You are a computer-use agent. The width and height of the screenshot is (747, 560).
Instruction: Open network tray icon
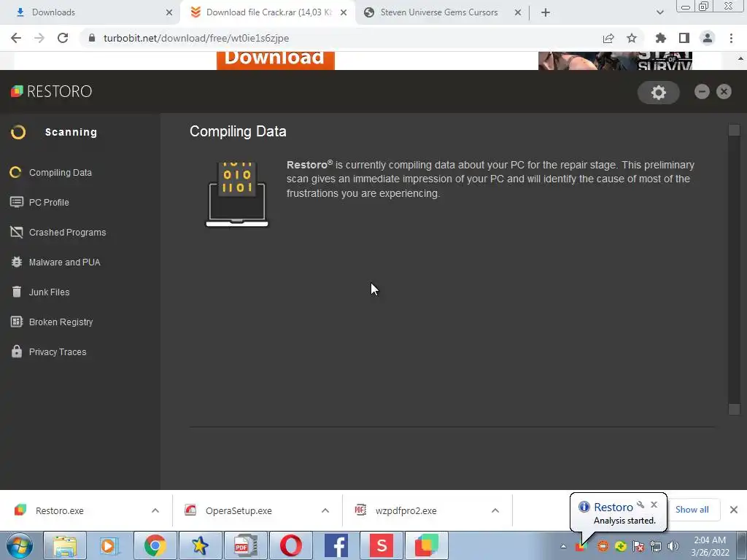tap(656, 546)
